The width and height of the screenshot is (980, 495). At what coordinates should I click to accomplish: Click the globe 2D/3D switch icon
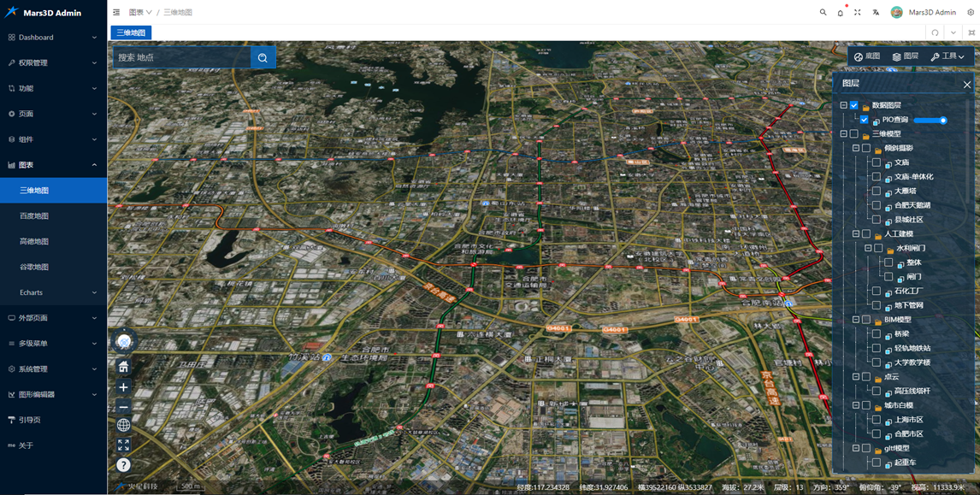pos(124,425)
